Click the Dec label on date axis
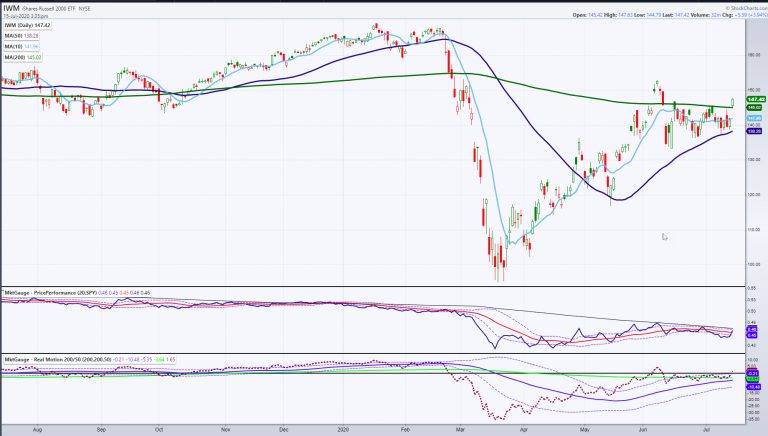 coord(284,430)
